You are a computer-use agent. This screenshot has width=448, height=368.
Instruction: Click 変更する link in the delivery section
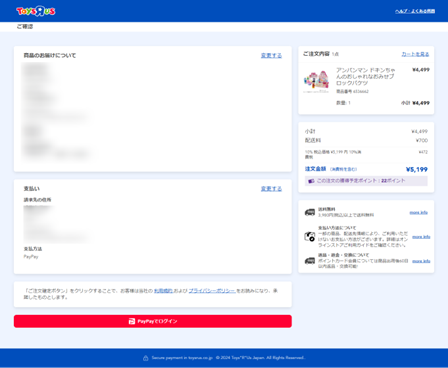(271, 55)
